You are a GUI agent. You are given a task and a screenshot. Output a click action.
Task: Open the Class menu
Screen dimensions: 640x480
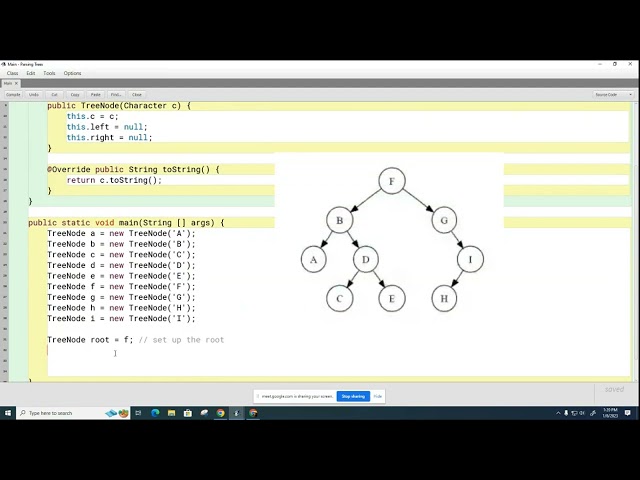tap(12, 73)
